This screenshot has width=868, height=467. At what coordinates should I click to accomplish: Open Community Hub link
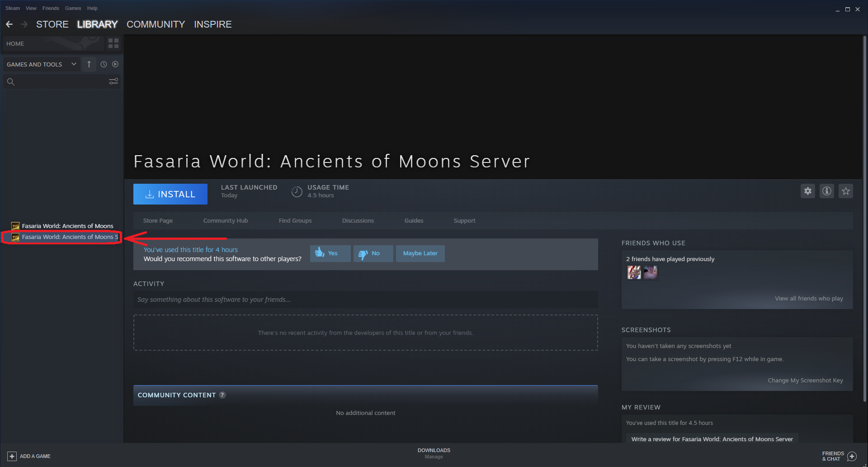pyautogui.click(x=226, y=221)
